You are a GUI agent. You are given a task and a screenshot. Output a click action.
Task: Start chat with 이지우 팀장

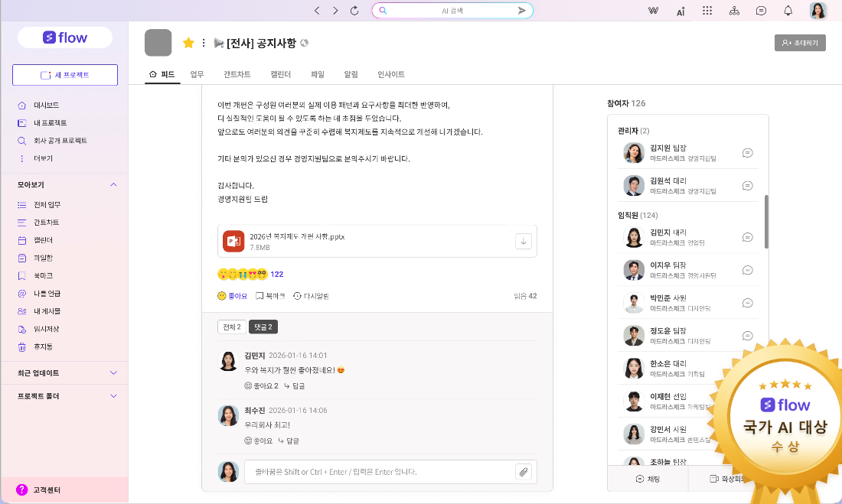[x=747, y=270]
